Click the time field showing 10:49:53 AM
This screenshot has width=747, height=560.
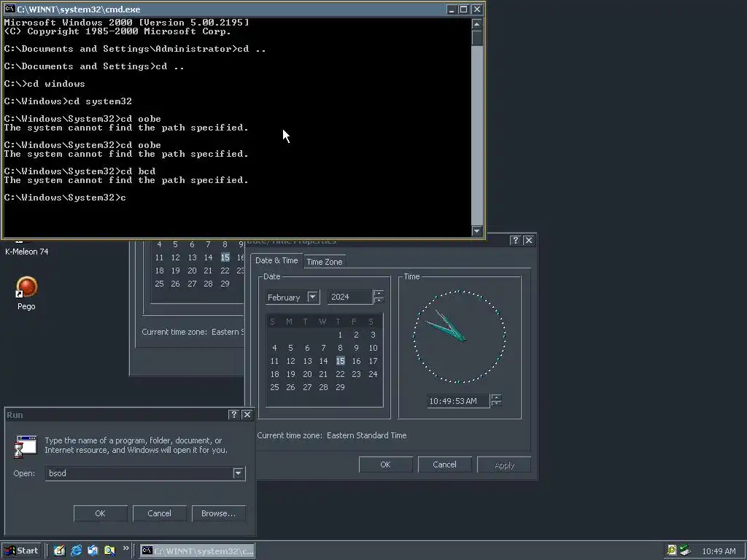[x=458, y=401]
